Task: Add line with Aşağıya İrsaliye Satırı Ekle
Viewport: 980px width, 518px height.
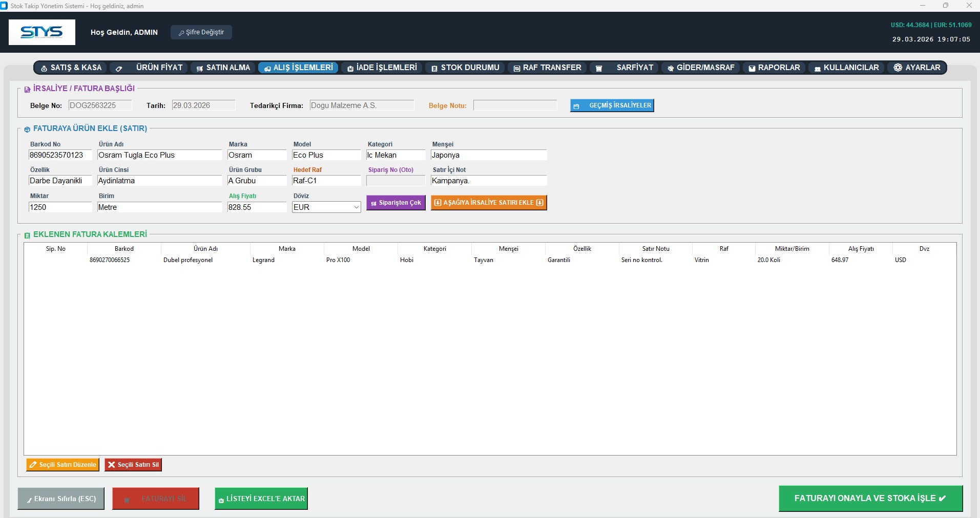Action: (488, 203)
